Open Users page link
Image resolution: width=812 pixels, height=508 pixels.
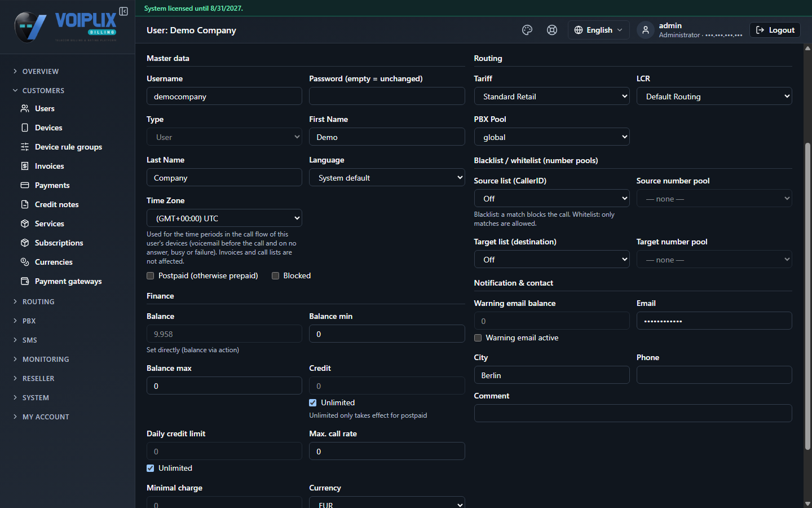(x=45, y=108)
